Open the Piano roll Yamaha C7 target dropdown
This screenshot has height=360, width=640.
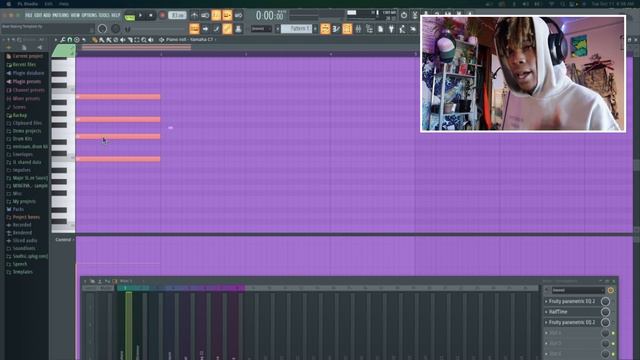[x=190, y=40]
